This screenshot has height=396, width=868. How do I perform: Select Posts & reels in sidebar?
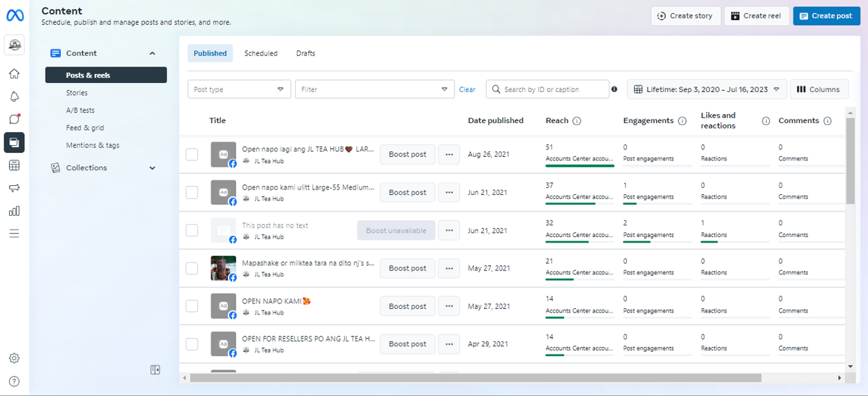click(x=106, y=75)
